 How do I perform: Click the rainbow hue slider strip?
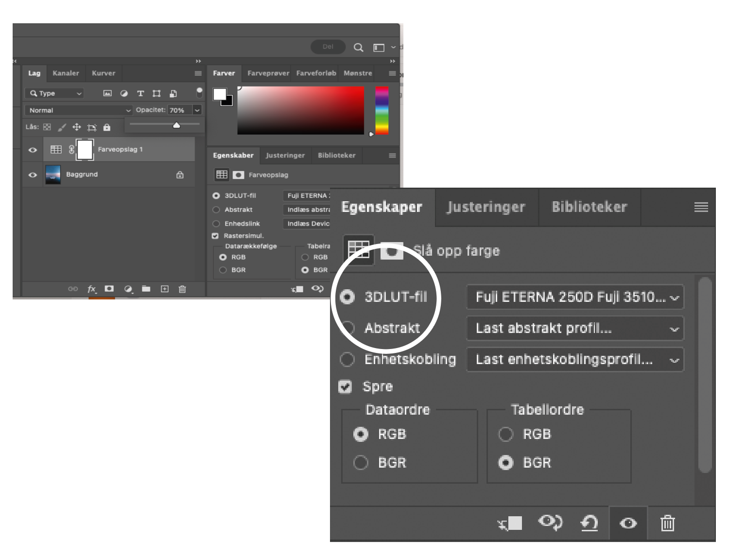(x=382, y=110)
